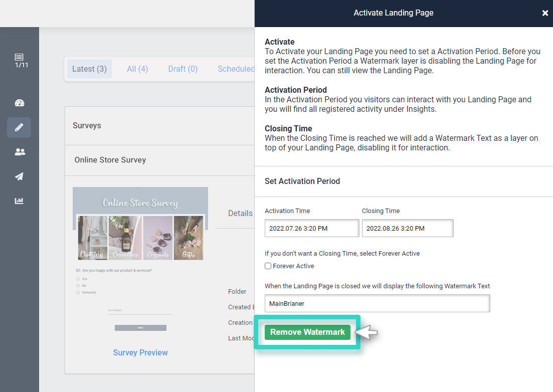The image size is (553, 392).
Task: Switch to the All (4) tab
Action: pyautogui.click(x=137, y=69)
